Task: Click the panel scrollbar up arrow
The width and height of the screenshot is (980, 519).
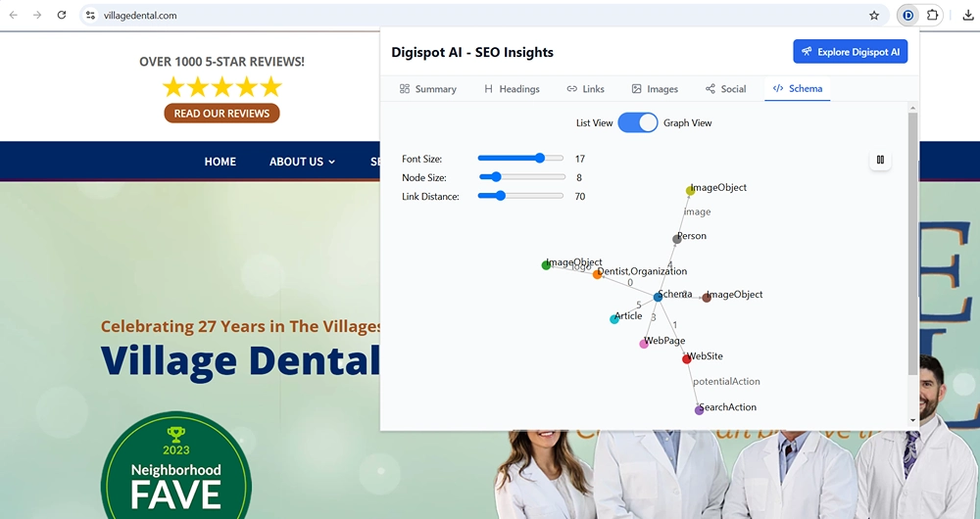Action: pyautogui.click(x=912, y=108)
